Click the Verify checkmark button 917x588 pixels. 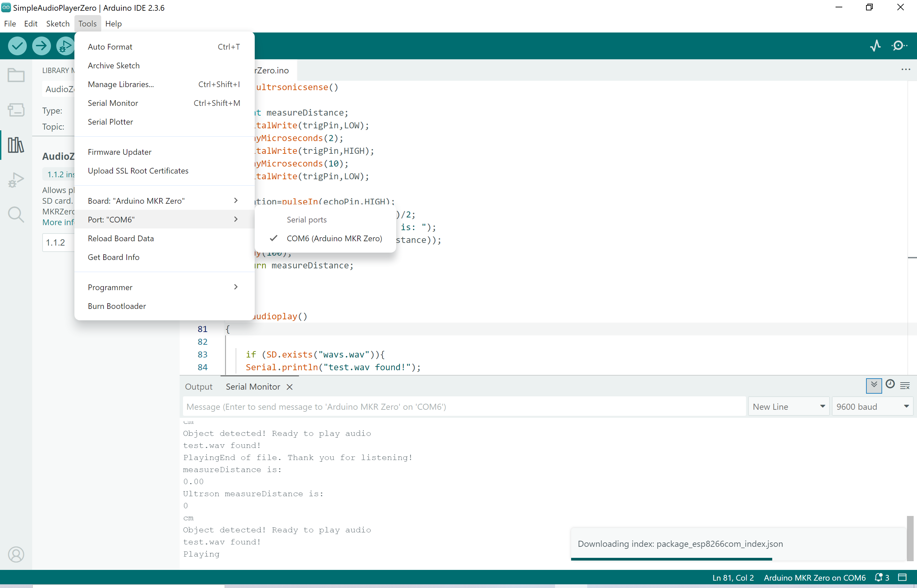click(17, 46)
